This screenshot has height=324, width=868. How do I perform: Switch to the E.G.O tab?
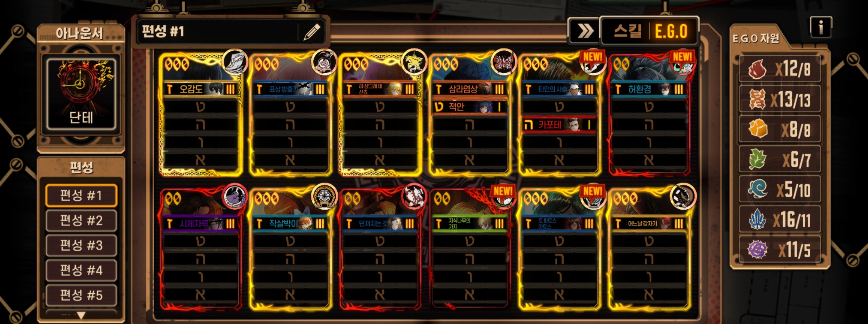(x=671, y=31)
